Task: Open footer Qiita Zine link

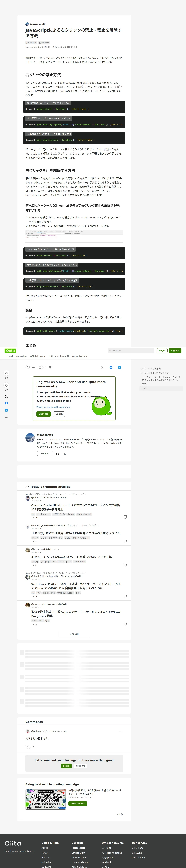Action: (137, 853)
